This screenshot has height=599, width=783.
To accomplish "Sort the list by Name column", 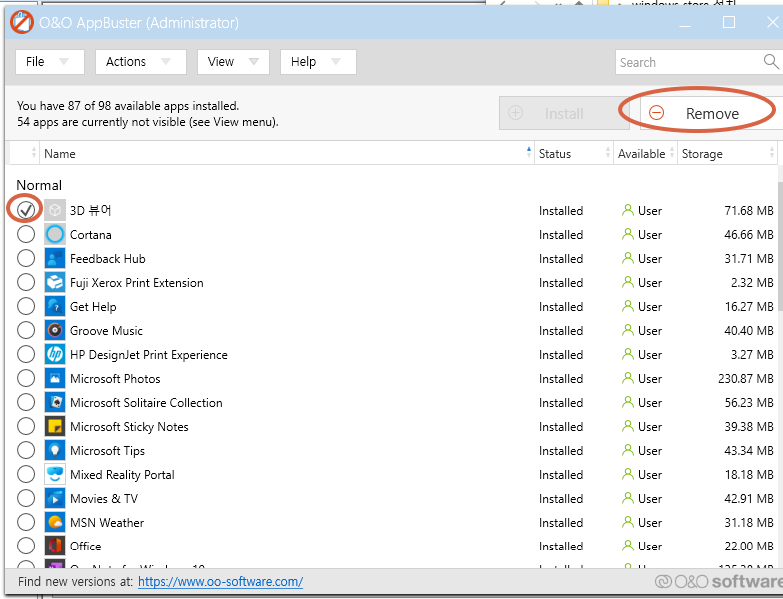I will [287, 153].
